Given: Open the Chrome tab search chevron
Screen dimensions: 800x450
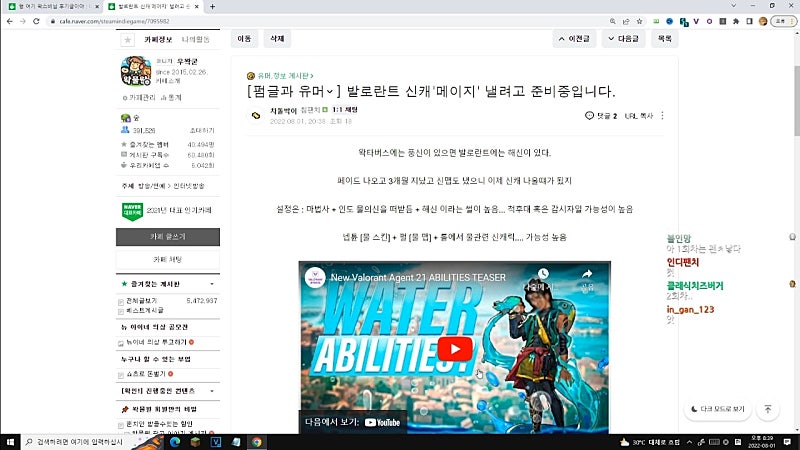Looking at the screenshot, I should (734, 6).
